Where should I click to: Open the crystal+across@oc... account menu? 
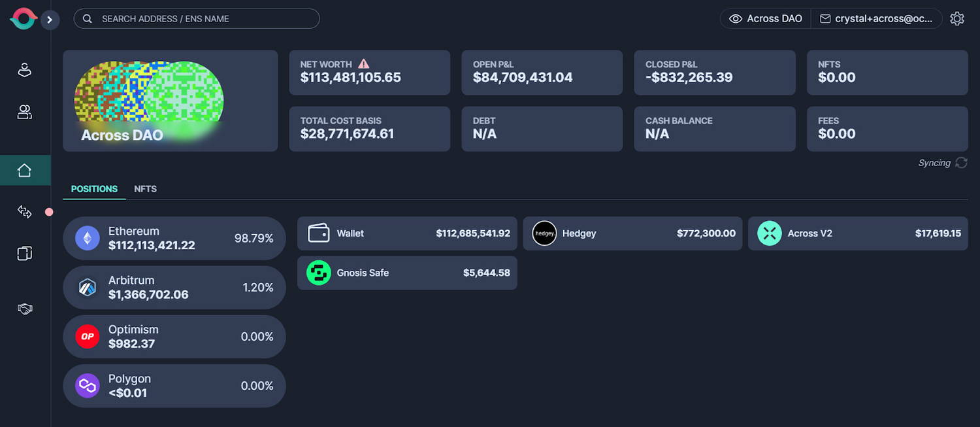point(876,19)
